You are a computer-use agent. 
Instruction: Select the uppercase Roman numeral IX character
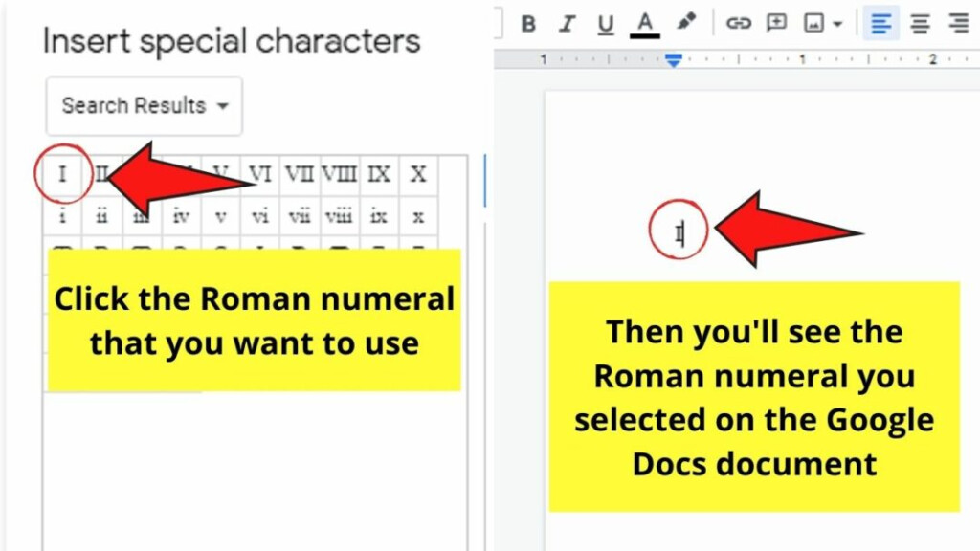[379, 174]
